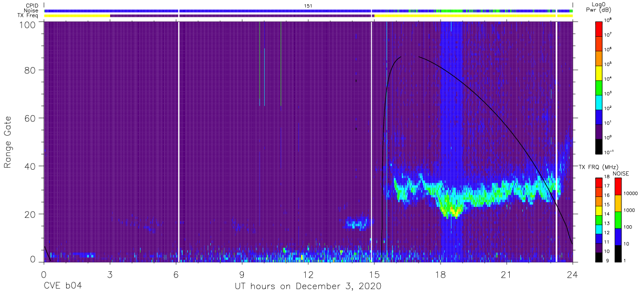Click the x-axis tick label '21'
The height and width of the screenshot is (297, 644).
pos(507,274)
